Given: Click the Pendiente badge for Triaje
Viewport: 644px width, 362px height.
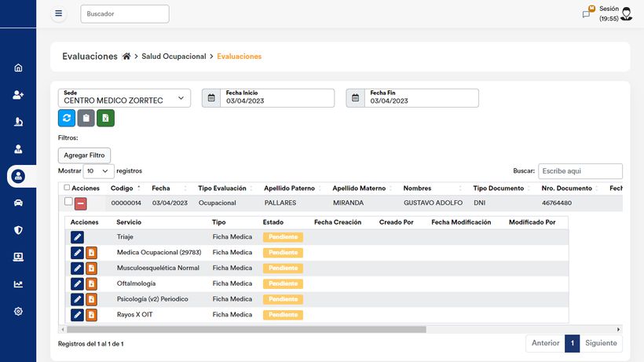Looking at the screenshot, I should [283, 237].
